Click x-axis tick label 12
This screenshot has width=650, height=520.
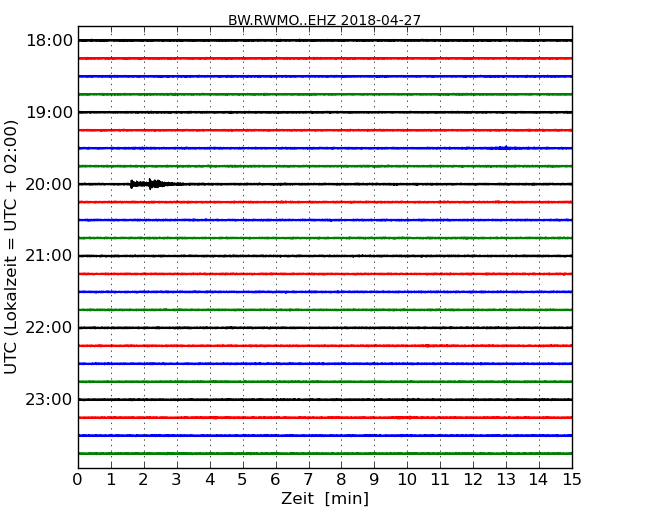473,480
